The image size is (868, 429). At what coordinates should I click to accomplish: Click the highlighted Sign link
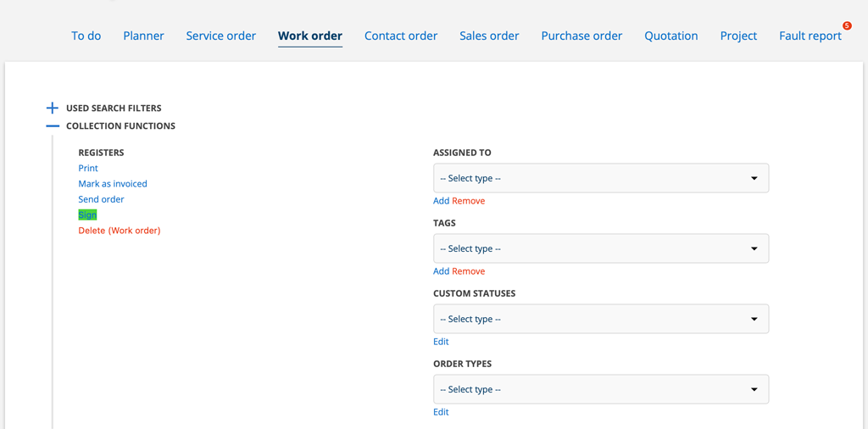87,214
